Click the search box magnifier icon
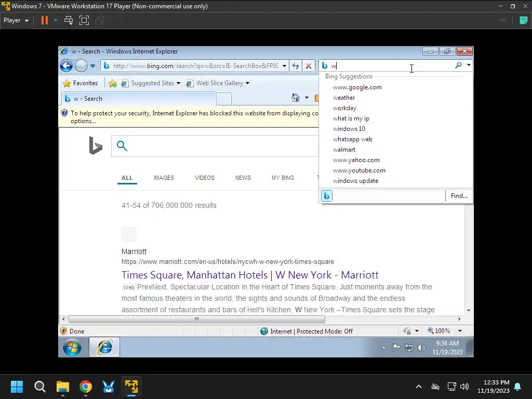Viewport: 532px width, 399px height. tap(458, 65)
